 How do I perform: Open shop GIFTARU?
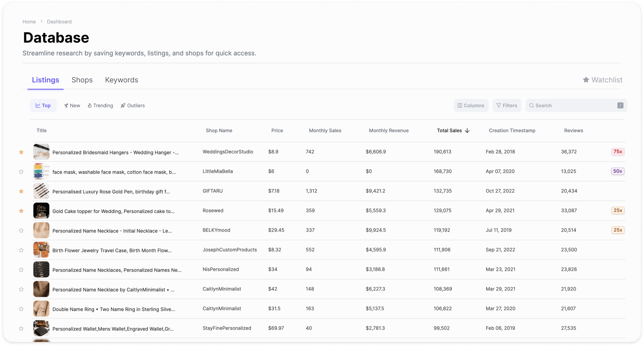pyautogui.click(x=213, y=191)
